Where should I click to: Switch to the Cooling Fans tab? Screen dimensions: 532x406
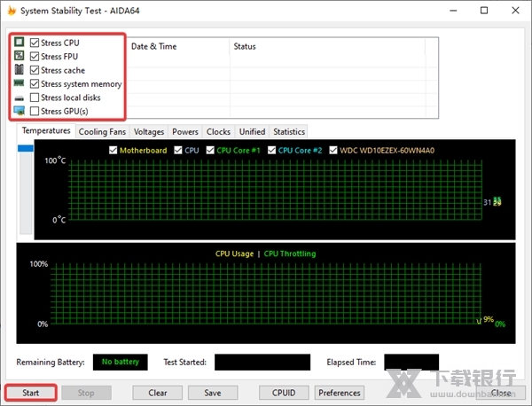(101, 132)
